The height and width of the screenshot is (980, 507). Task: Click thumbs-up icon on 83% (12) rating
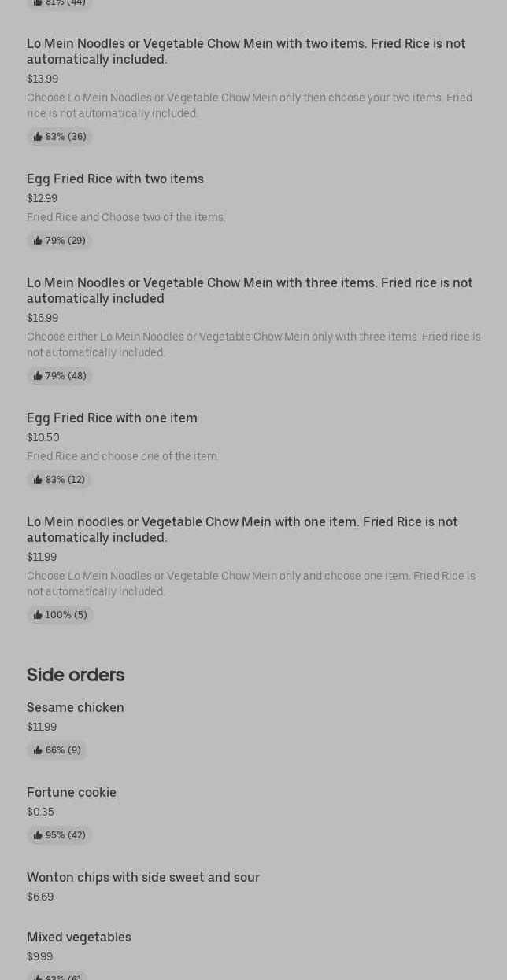pyautogui.click(x=38, y=480)
